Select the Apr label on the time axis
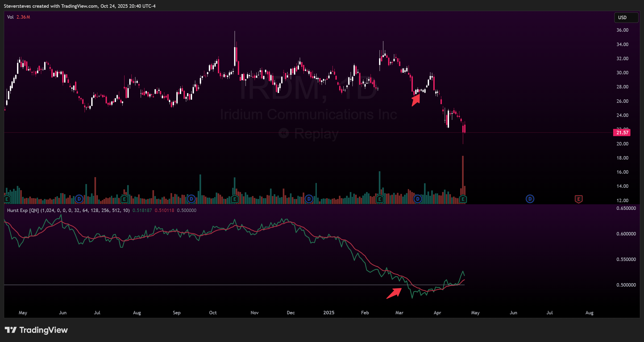This screenshot has width=644, height=342. [x=437, y=313]
